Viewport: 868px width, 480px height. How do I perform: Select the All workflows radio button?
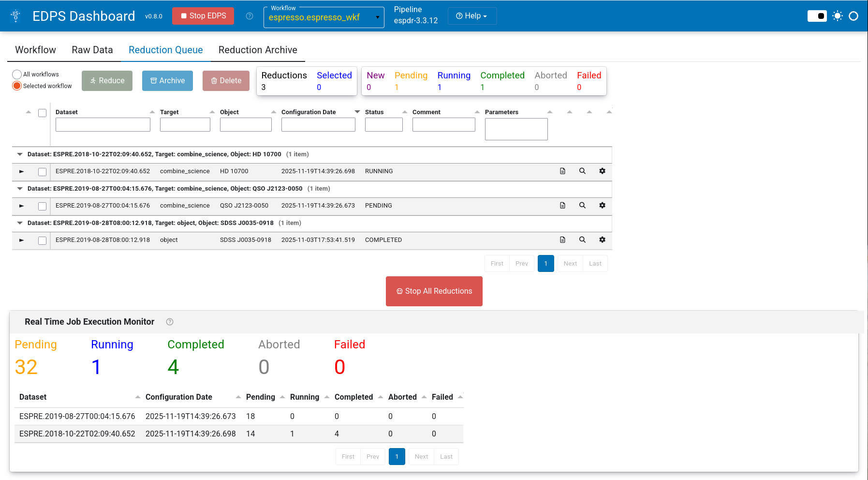click(17, 75)
